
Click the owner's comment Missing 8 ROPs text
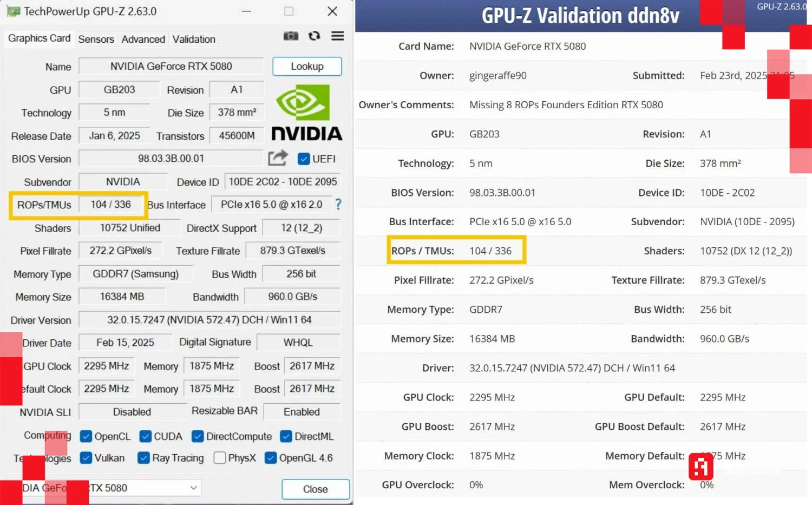click(566, 104)
